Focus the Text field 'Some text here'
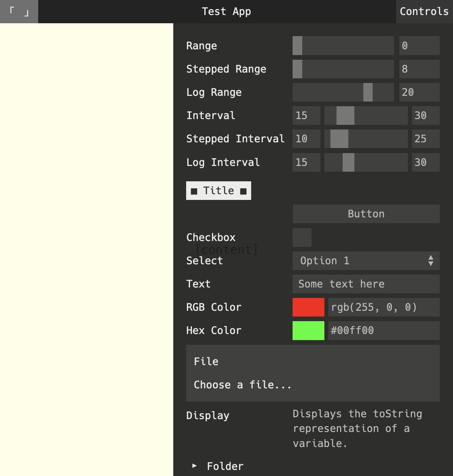 [x=366, y=284]
